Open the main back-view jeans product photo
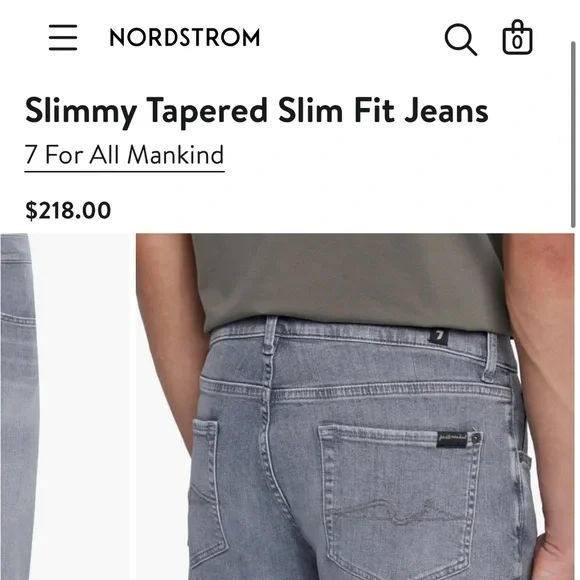This screenshot has height=580, width=580. point(355,407)
